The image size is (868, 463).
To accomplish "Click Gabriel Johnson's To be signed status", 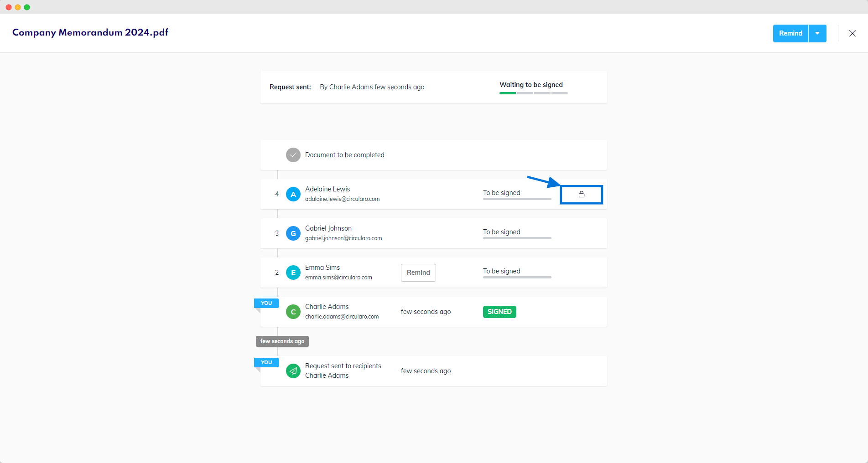I will 501,232.
